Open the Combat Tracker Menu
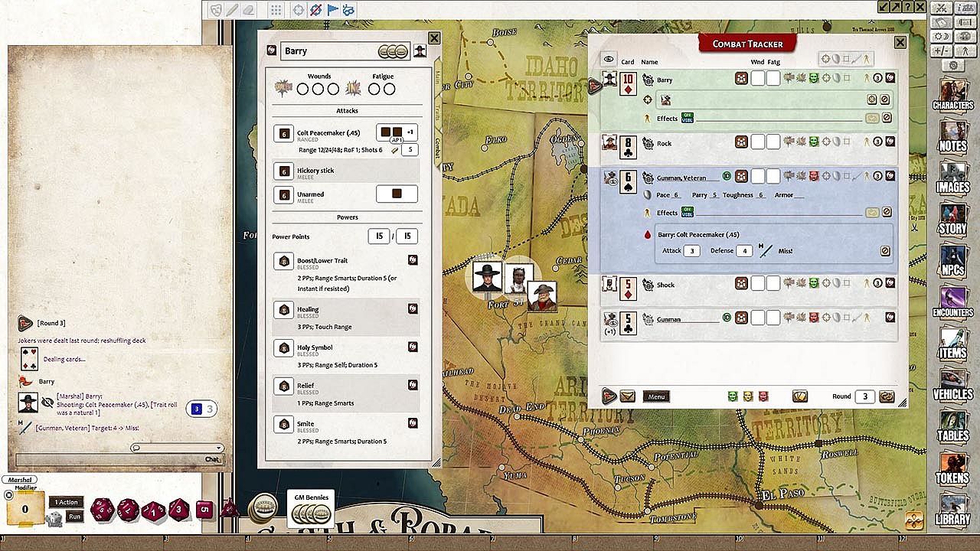This screenshot has width=980, height=551. [x=656, y=396]
